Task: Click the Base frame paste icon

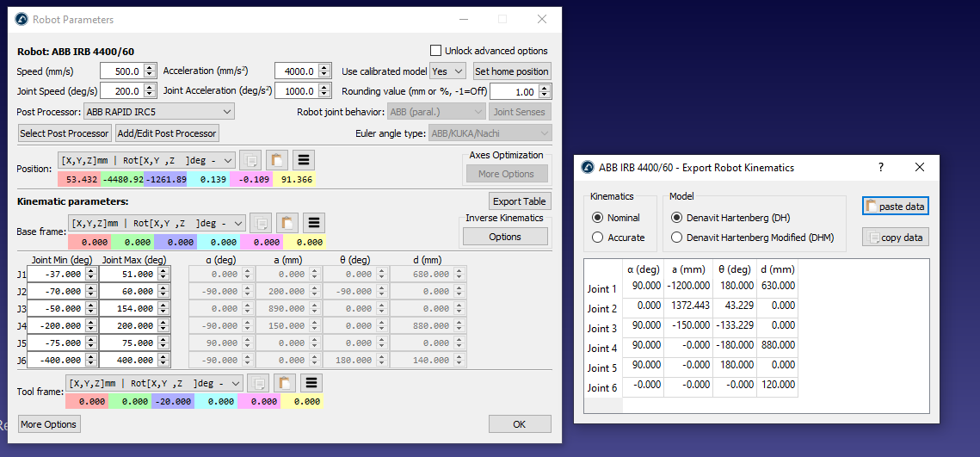Action: tap(287, 223)
